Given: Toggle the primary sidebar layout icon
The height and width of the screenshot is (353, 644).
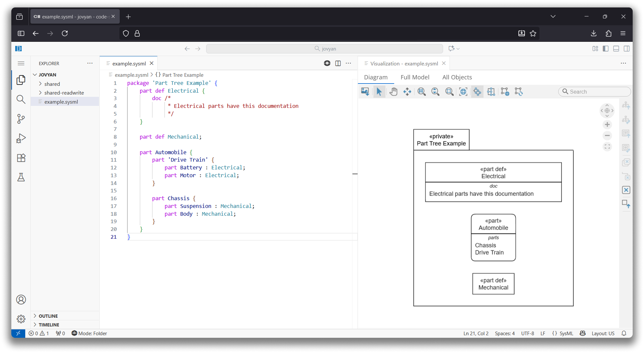Looking at the screenshot, I should point(605,49).
